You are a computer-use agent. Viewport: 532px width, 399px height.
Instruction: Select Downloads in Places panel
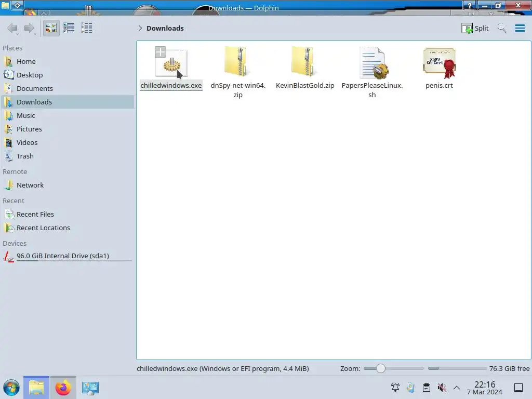67,102
